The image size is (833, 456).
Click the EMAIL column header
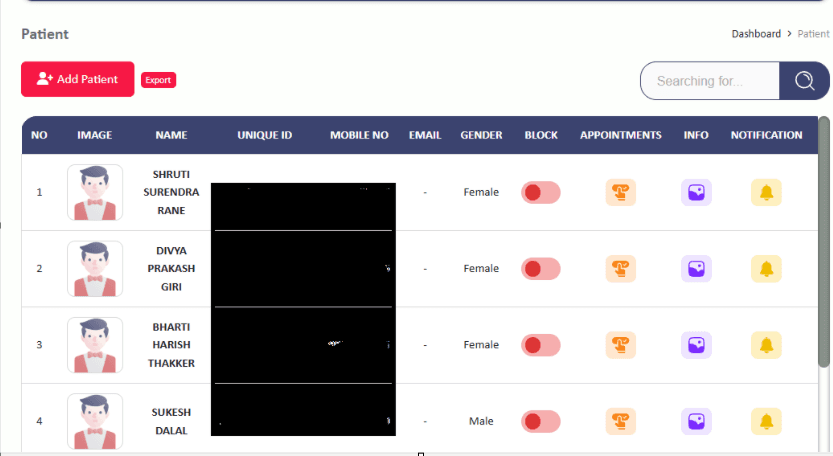[x=425, y=136]
